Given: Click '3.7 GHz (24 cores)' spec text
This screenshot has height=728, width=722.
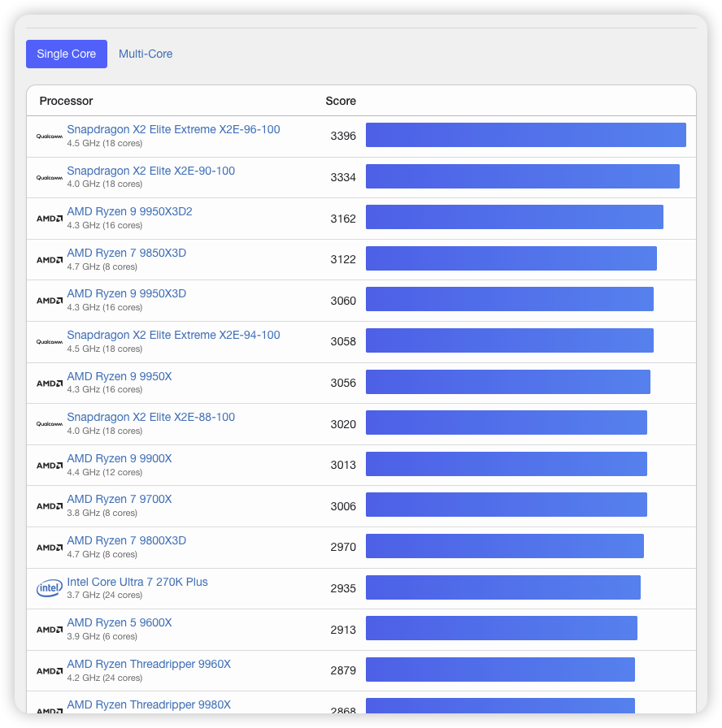Looking at the screenshot, I should [x=105, y=595].
